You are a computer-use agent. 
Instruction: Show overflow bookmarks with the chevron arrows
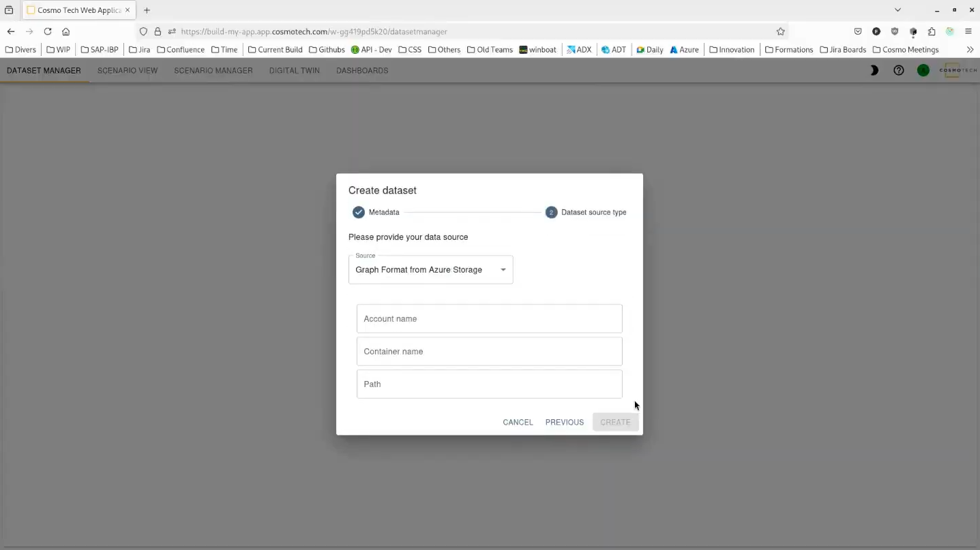[x=970, y=49]
